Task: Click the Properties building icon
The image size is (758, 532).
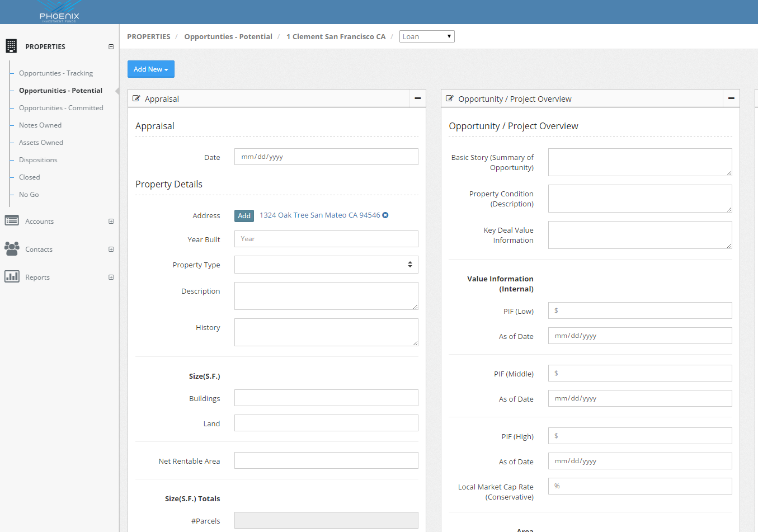Action: pyautogui.click(x=11, y=46)
